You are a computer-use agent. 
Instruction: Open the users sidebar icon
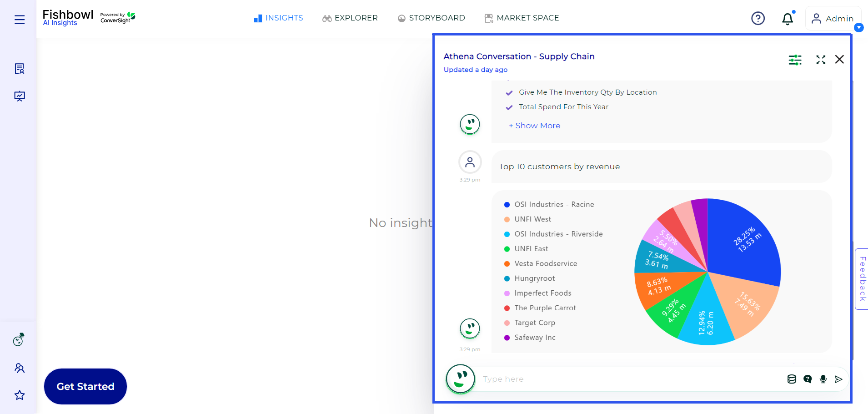point(20,368)
